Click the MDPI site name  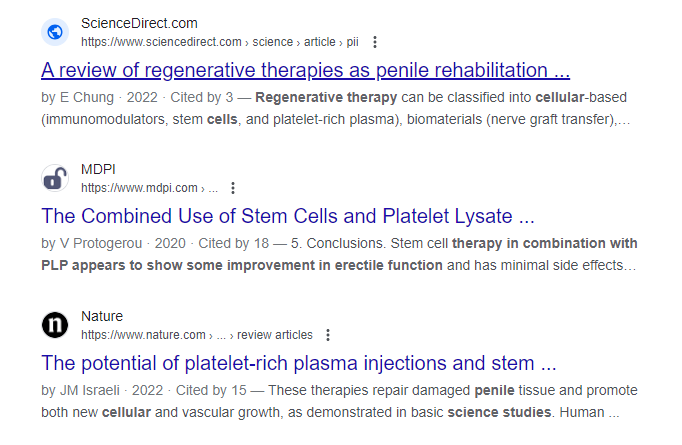pos(98,169)
